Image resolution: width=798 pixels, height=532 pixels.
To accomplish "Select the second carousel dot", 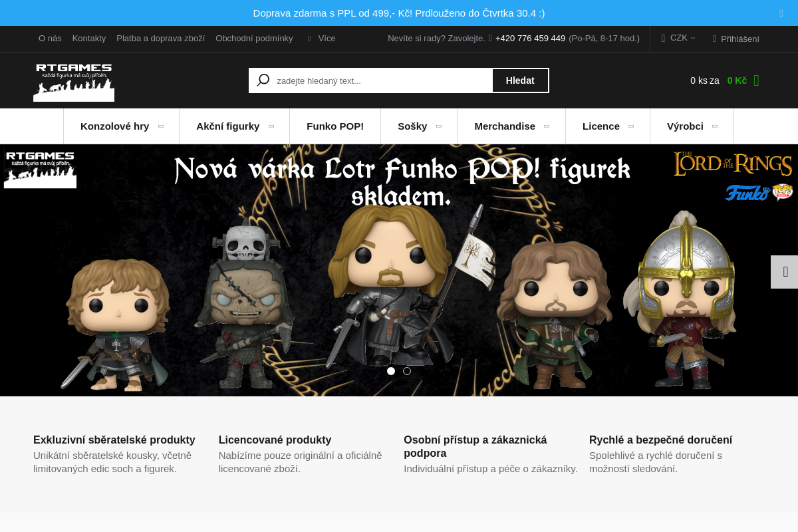I will tap(407, 371).
